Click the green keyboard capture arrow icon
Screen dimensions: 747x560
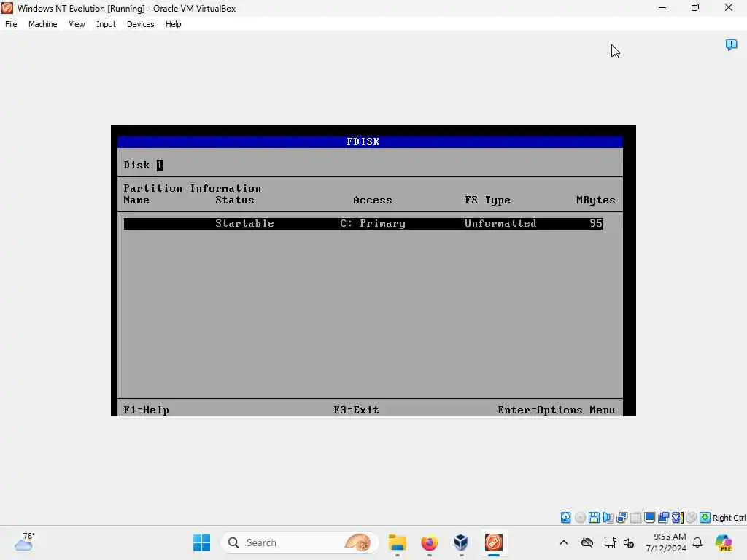click(705, 518)
